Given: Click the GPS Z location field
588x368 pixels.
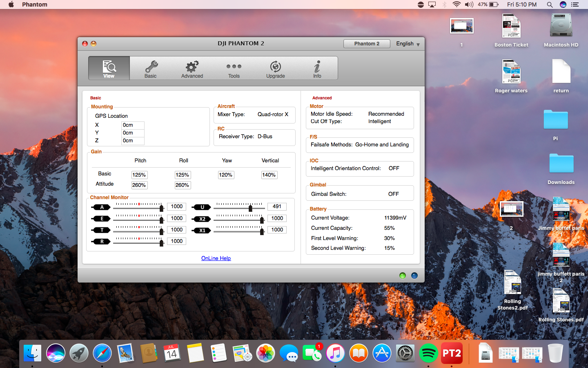Looking at the screenshot, I should (133, 141).
